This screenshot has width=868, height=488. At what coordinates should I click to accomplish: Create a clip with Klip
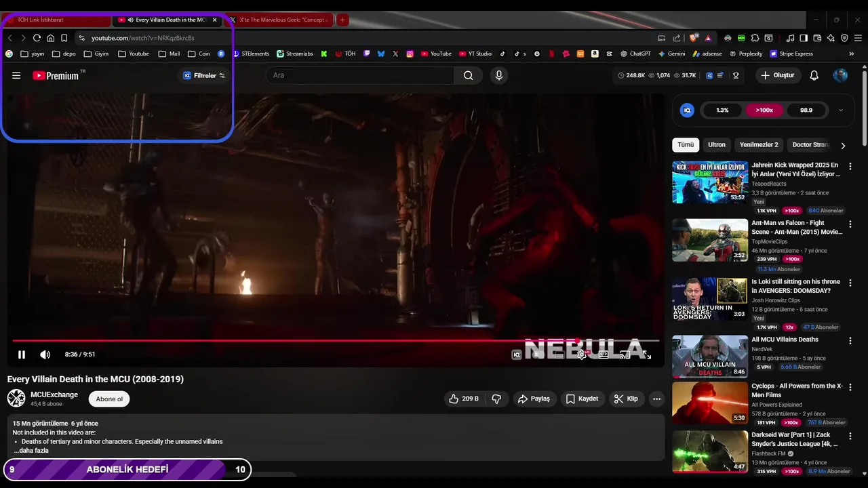click(x=626, y=399)
